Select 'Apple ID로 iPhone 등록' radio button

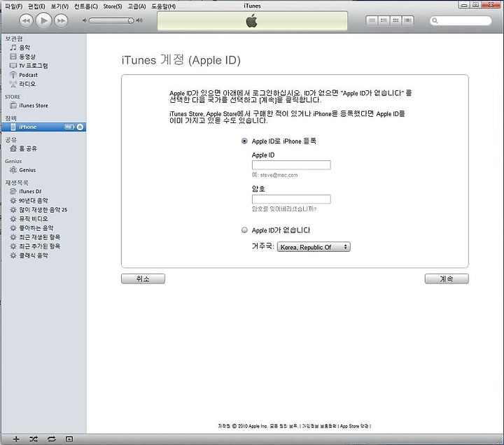(244, 141)
